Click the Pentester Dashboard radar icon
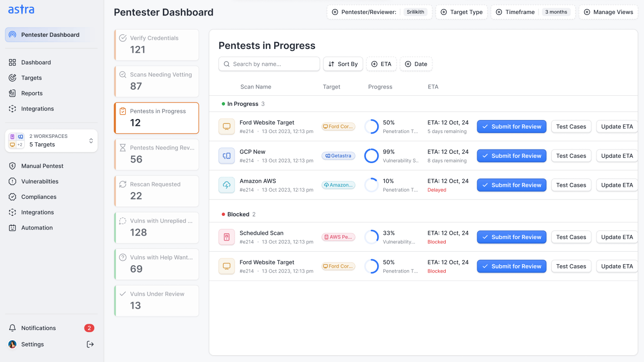This screenshot has height=362, width=644. (x=13, y=35)
